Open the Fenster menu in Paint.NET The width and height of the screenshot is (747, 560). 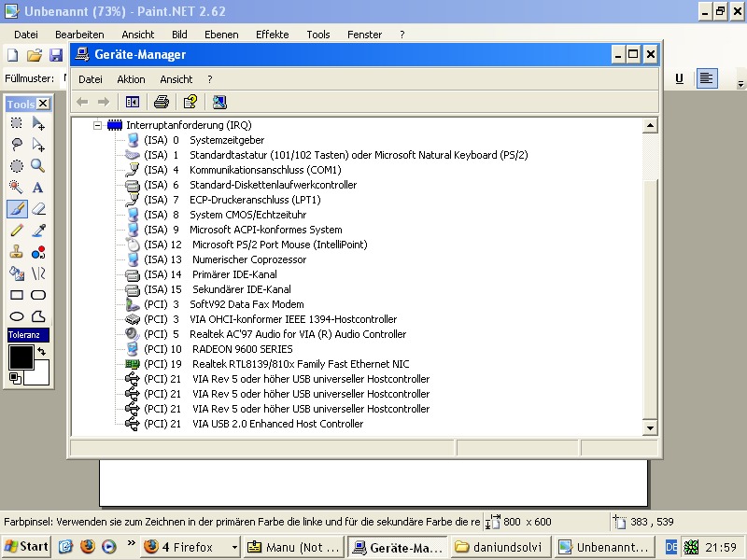364,35
